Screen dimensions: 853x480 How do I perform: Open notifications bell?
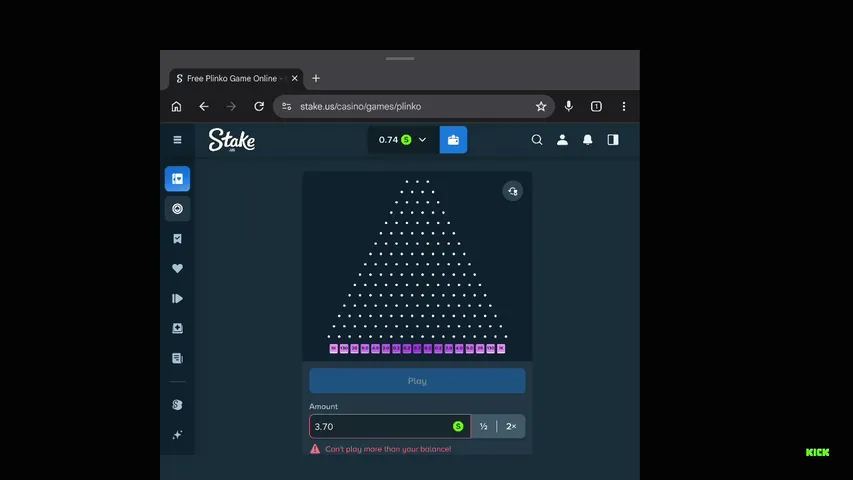[x=588, y=140]
